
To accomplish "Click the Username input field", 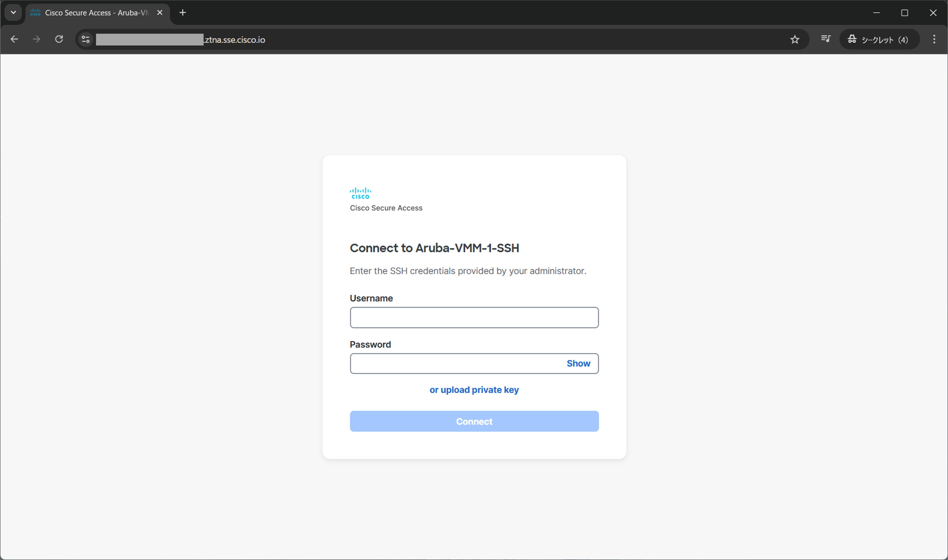I will [x=474, y=317].
